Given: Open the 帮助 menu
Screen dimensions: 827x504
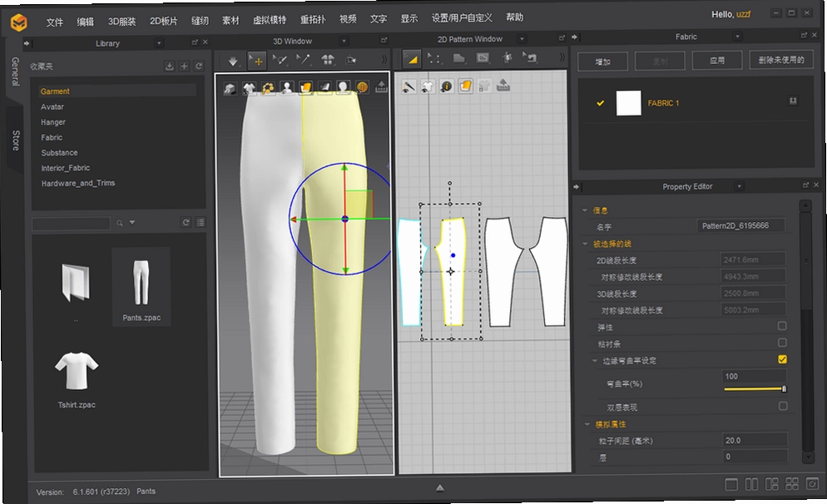Looking at the screenshot, I should [x=515, y=17].
